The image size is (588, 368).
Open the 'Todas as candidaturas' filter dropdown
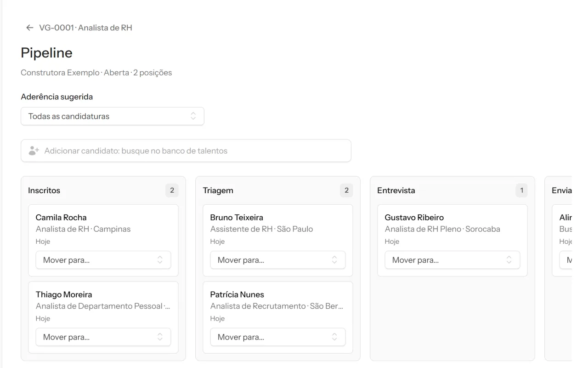click(113, 116)
